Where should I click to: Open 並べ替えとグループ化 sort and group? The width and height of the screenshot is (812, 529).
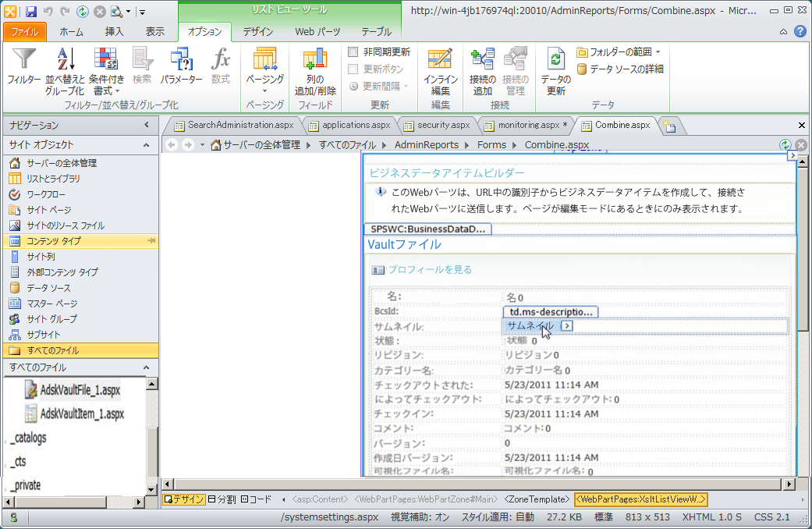(x=65, y=71)
